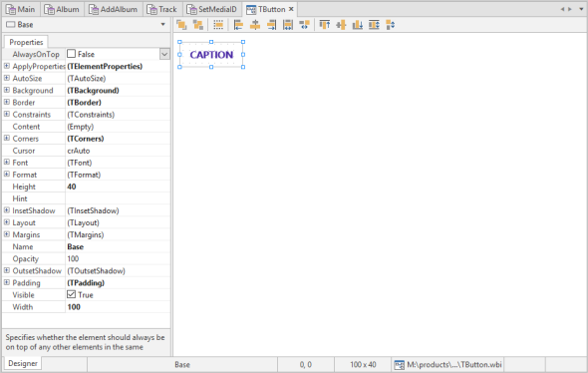588x373 pixels.
Task: Expand the Border property node
Action: [x=7, y=102]
